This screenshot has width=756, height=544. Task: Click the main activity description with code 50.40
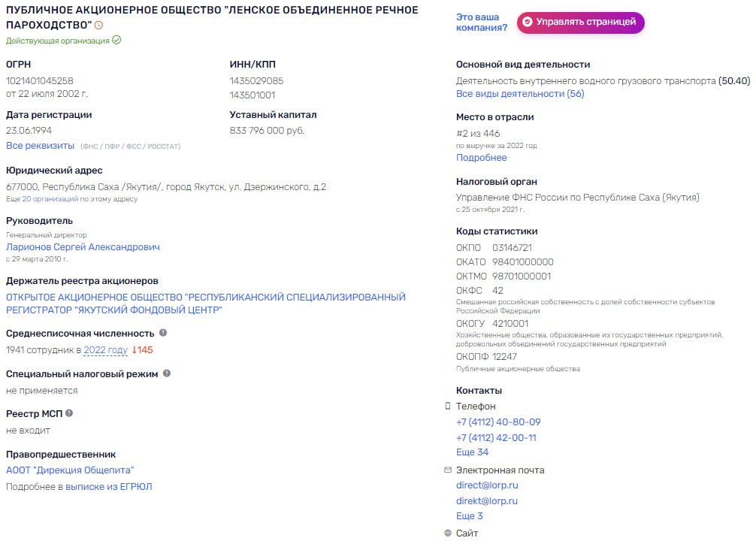[603, 81]
